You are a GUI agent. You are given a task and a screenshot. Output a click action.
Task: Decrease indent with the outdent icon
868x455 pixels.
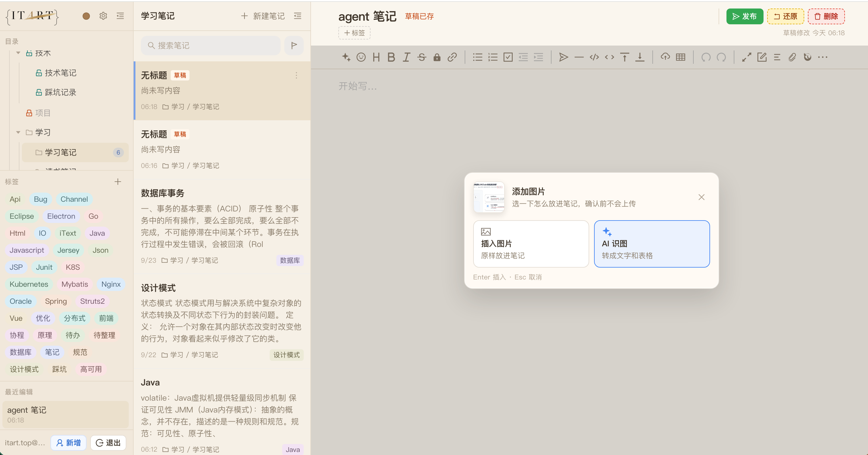(523, 57)
